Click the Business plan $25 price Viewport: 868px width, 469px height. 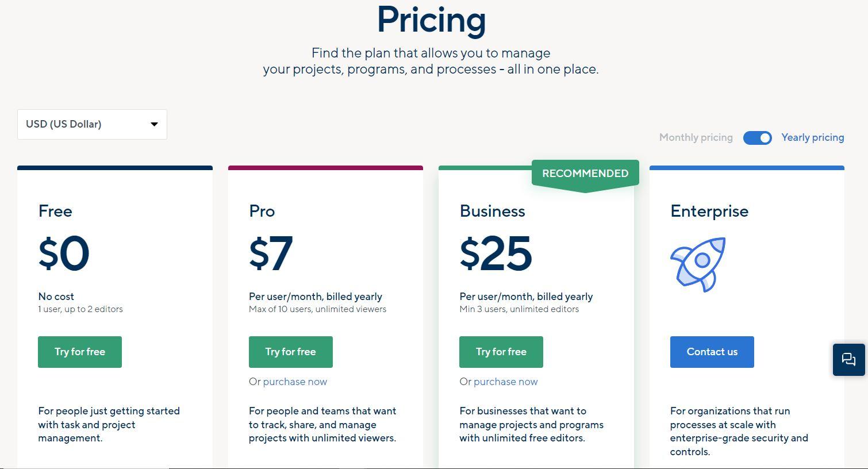tap(496, 253)
